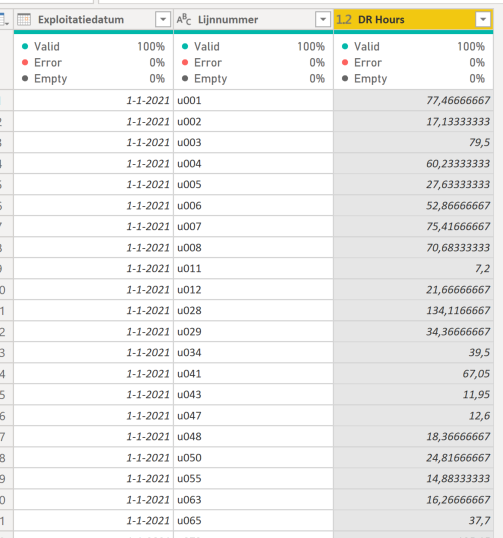This screenshot has width=503, height=538.
Task: Click the cell u063 in Lijnnummer
Action: tap(253, 500)
